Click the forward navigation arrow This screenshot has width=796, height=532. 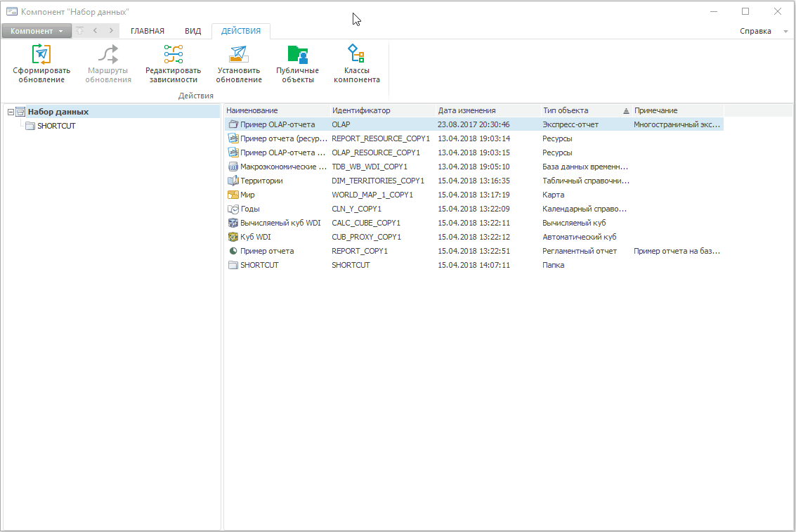[111, 31]
